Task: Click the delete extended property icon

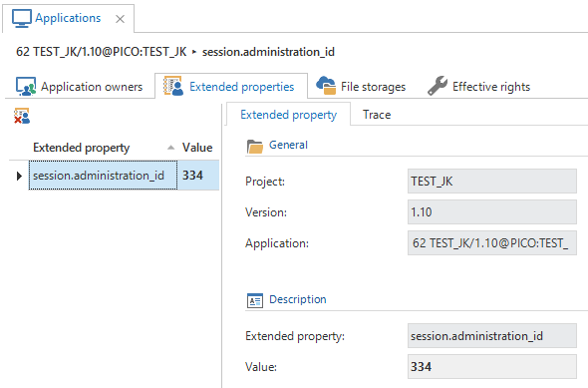Action: 22,116
